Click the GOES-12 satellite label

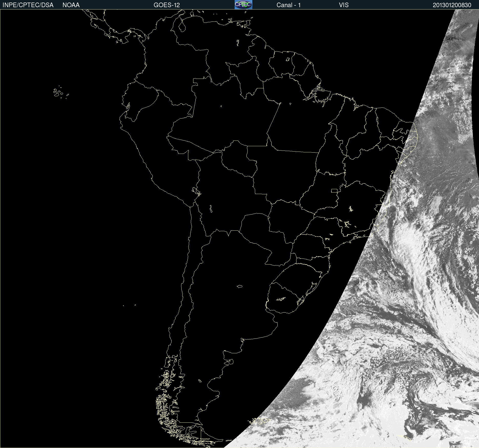tap(167, 5)
